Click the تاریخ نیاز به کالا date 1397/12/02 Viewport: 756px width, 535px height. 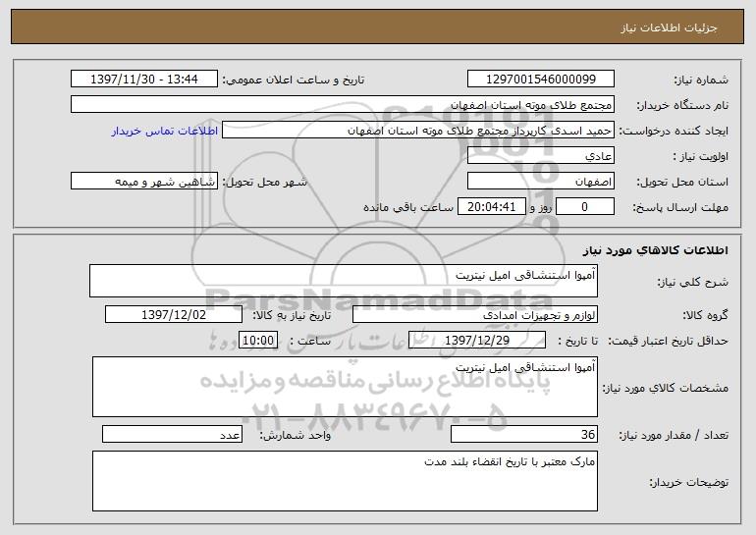pos(174,315)
